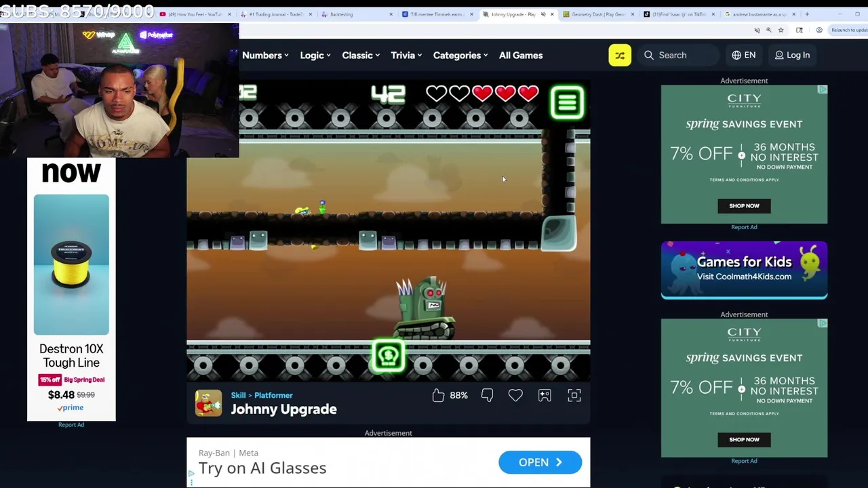Expand the Numbers dropdown menu
The image size is (868, 488).
265,55
